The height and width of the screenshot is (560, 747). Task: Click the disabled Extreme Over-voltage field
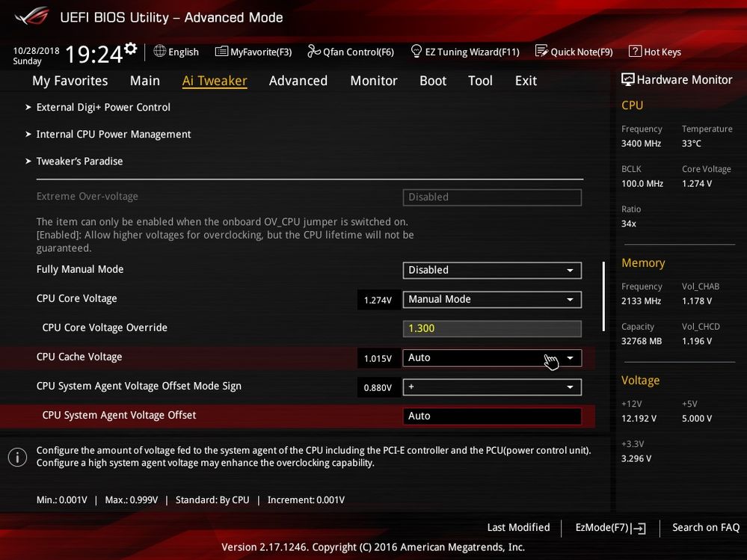492,197
